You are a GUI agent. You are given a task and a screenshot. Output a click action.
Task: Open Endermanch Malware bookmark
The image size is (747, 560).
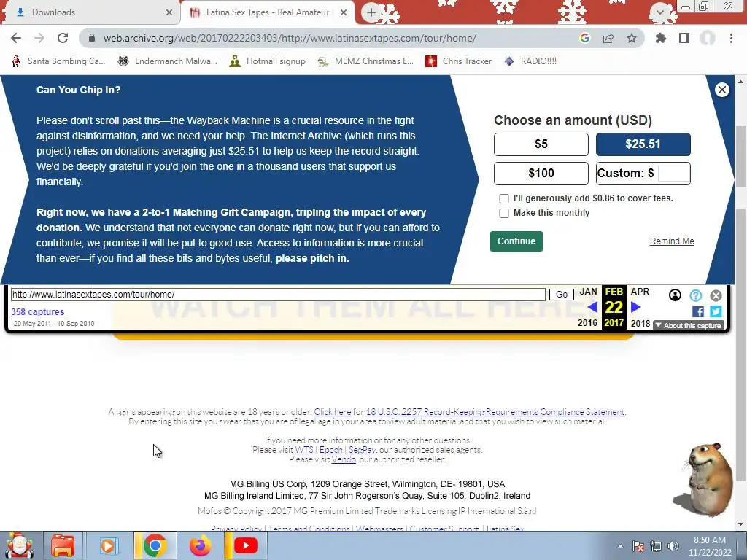pyautogui.click(x=167, y=61)
